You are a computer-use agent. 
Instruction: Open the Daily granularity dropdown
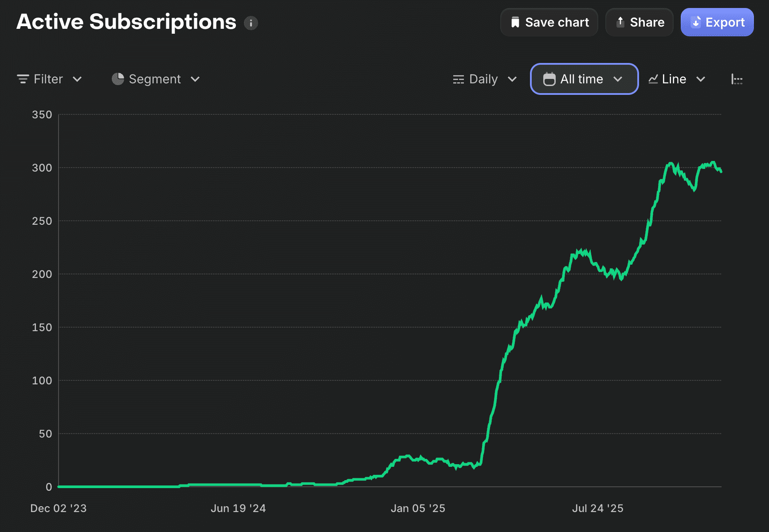tap(485, 79)
